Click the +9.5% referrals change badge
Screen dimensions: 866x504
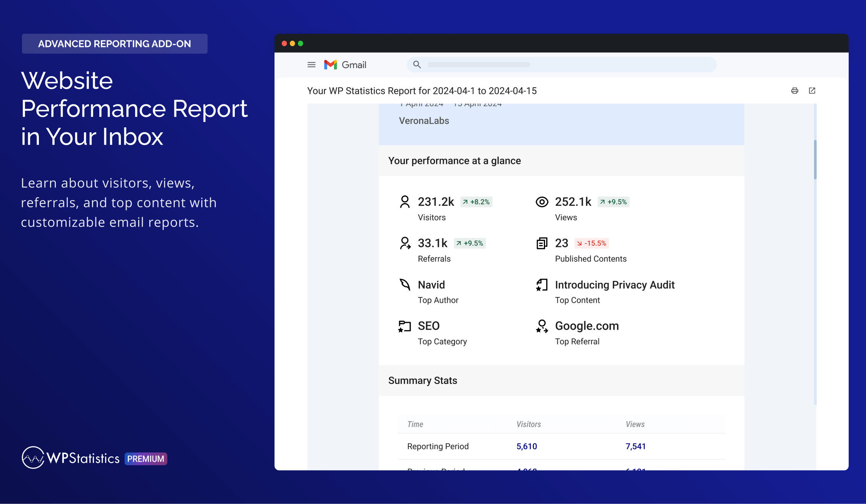[470, 243]
